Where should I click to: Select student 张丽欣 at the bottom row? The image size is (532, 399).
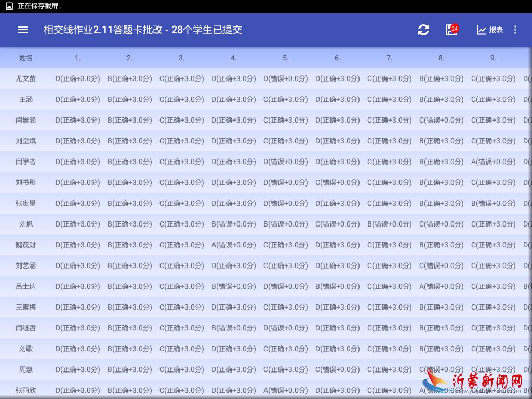coord(25,390)
